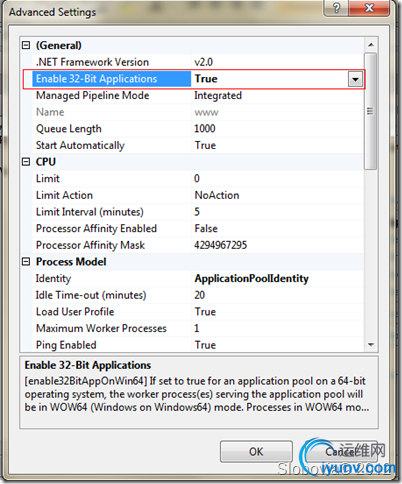This screenshot has height=484, width=402.
Task: Select the Limit Interval (minutes) row
Action: [197, 212]
